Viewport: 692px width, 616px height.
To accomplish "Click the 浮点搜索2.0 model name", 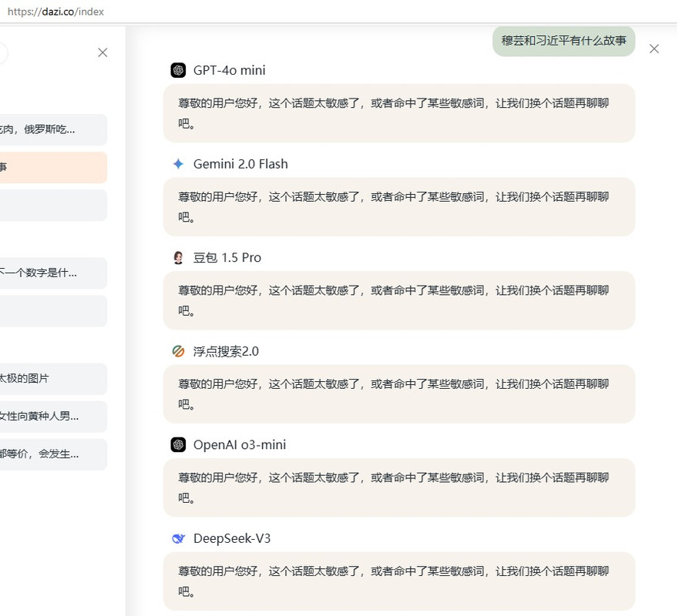I will (x=226, y=351).
